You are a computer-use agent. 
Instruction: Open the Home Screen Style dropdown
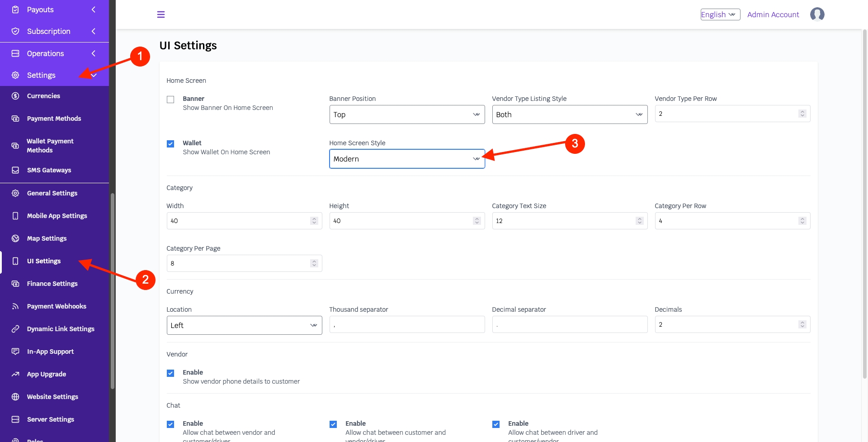pyautogui.click(x=406, y=159)
